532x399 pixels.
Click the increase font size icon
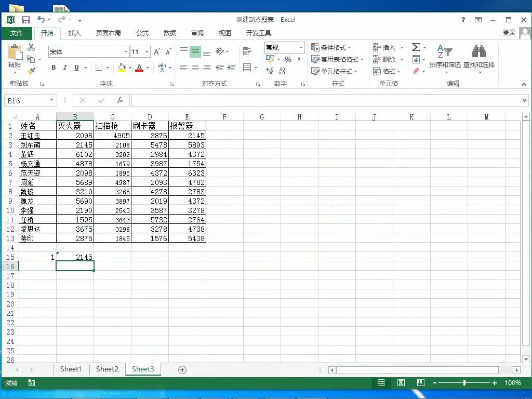coord(157,52)
